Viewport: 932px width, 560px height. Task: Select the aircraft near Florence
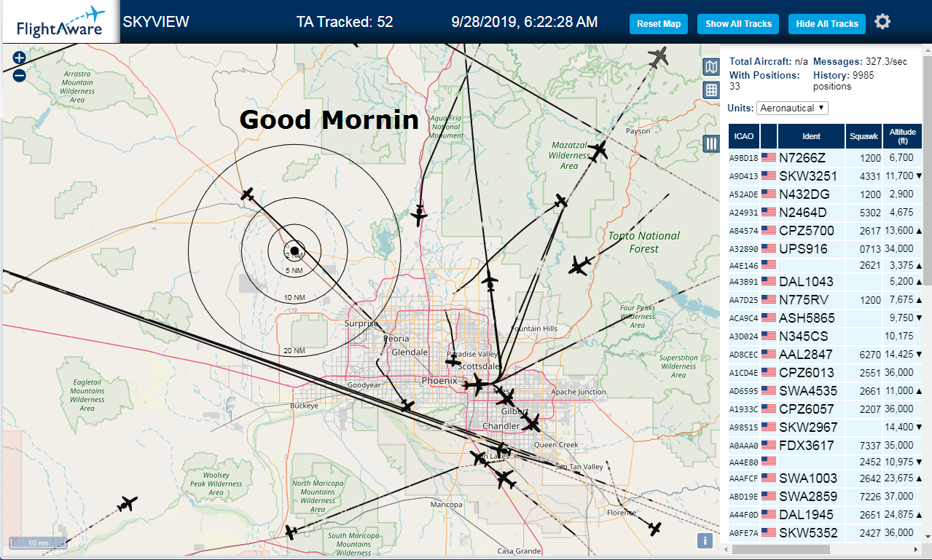tap(654, 528)
